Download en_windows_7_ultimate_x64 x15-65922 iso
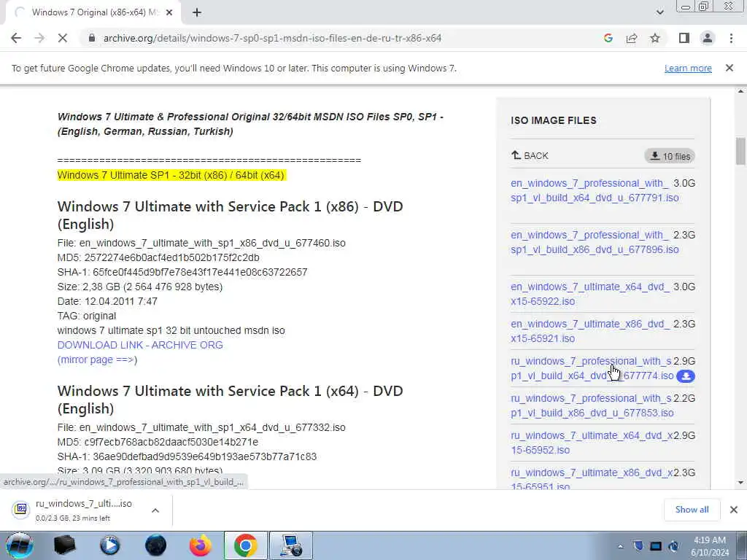This screenshot has height=560, width=747. click(x=589, y=294)
